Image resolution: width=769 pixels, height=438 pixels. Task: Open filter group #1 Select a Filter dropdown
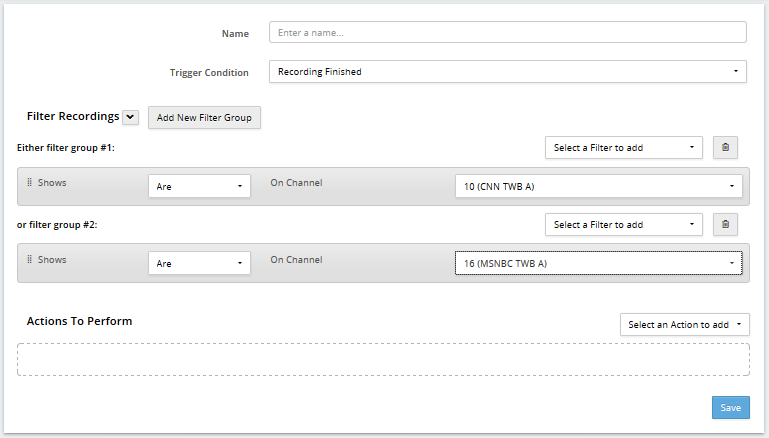pos(624,148)
